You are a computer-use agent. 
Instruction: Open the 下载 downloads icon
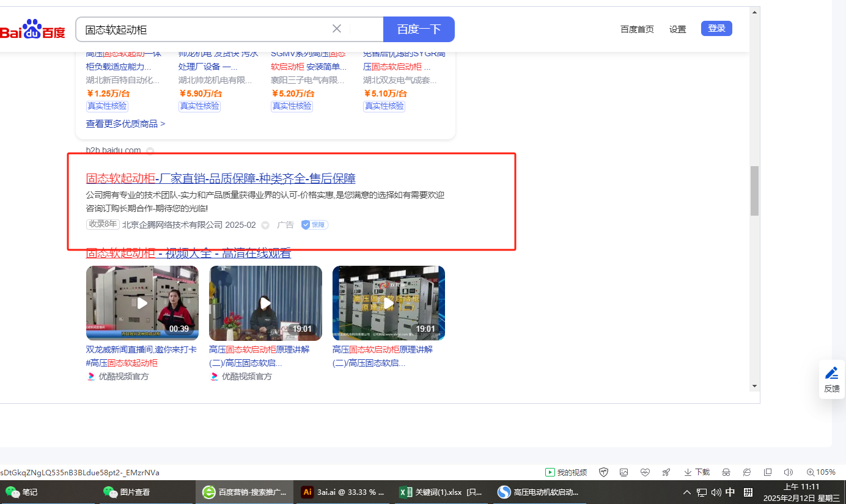[696, 472]
